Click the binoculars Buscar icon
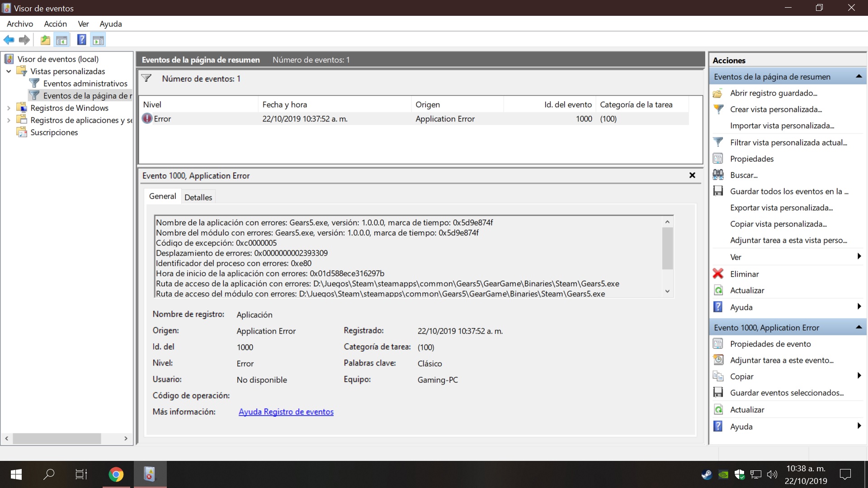The image size is (868, 488). (x=718, y=175)
